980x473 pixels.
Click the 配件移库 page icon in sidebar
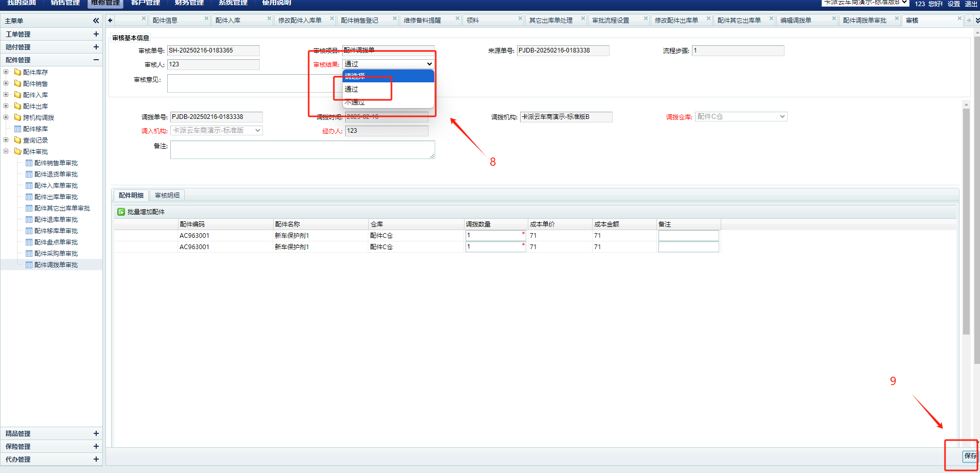point(17,129)
